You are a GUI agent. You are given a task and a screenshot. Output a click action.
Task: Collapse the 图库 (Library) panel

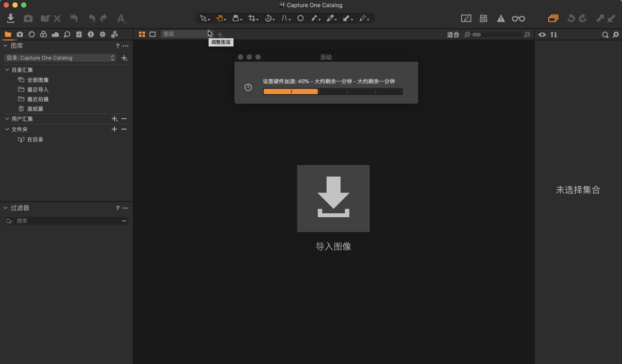[5, 45]
